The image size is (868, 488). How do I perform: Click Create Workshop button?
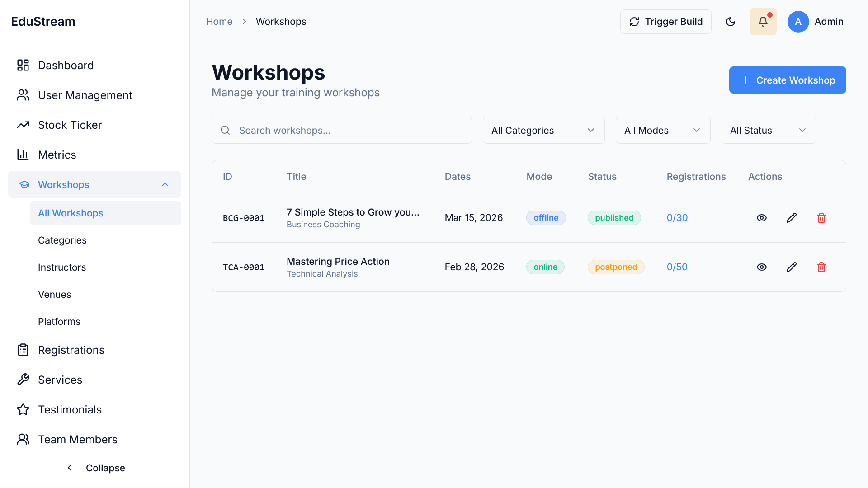[x=788, y=80]
